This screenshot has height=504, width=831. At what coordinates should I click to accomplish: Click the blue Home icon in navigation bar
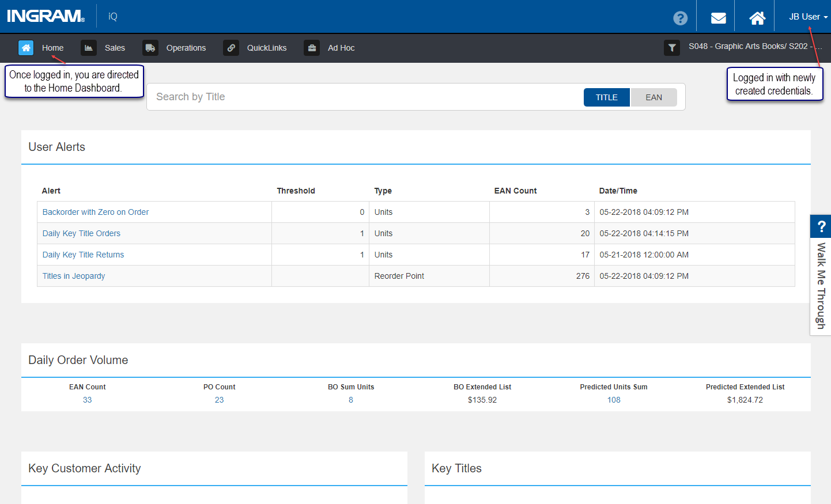pos(26,48)
